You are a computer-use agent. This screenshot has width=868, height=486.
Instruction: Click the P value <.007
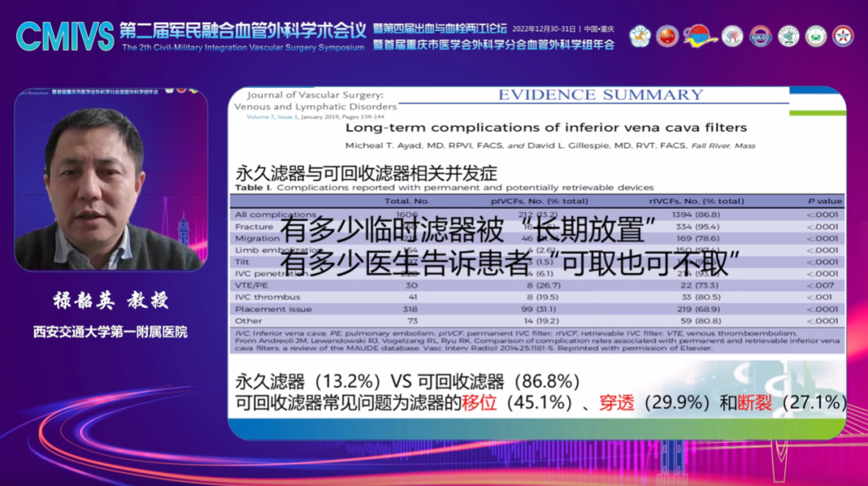[821, 286]
